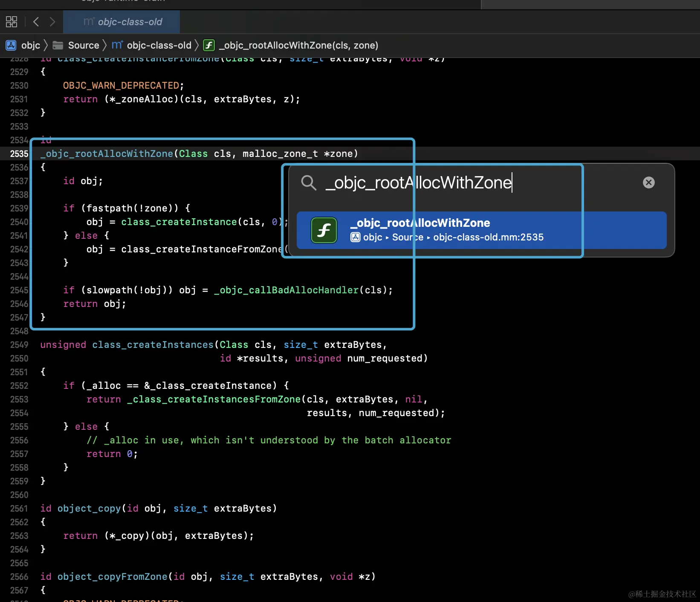Open the objc breadcrumb segment

tap(31, 45)
